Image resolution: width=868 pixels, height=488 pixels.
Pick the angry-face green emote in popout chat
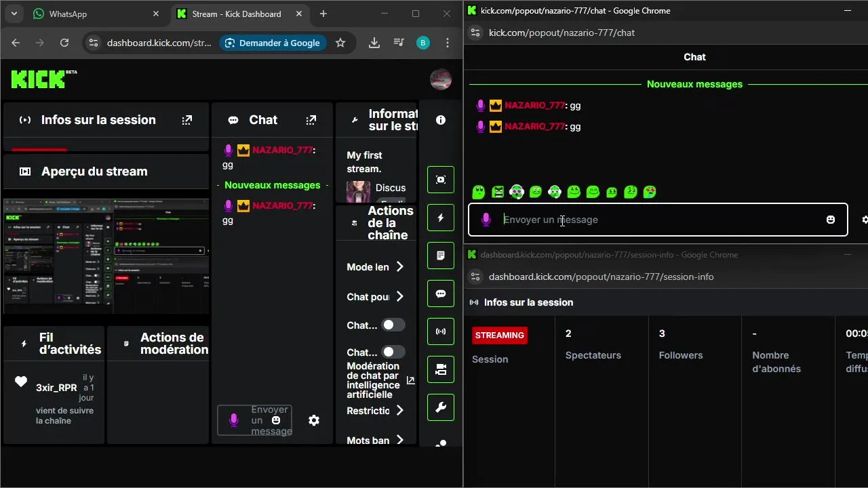[498, 192]
